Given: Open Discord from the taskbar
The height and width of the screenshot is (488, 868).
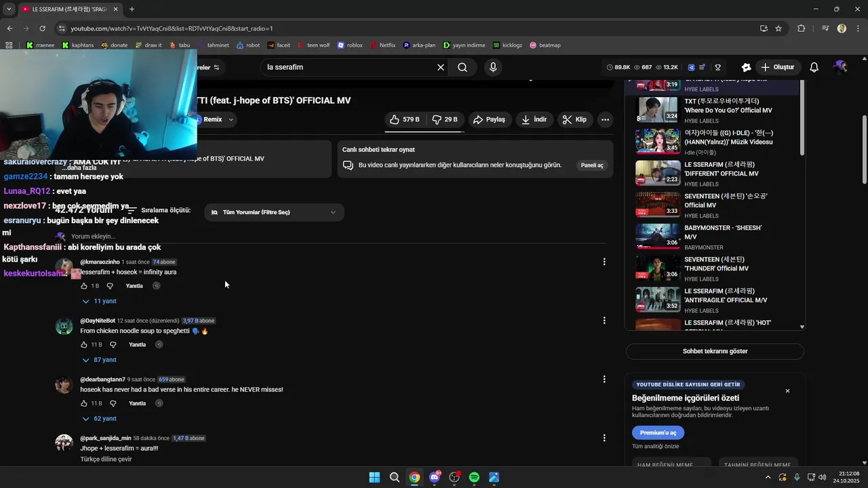Looking at the screenshot, I should click(x=435, y=477).
